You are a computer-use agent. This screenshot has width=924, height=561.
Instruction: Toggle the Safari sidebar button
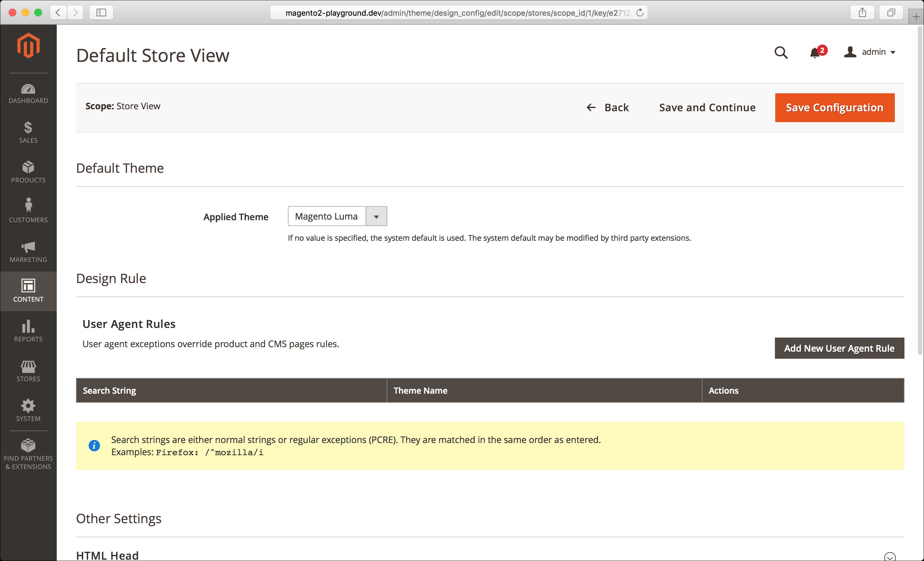[101, 13]
